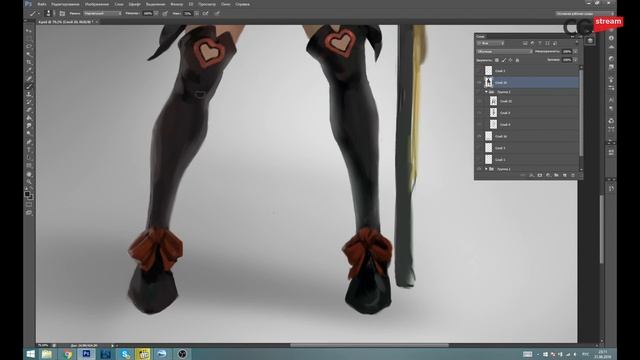Select the Crop tool
Screen dimensions: 640x360
(29, 62)
